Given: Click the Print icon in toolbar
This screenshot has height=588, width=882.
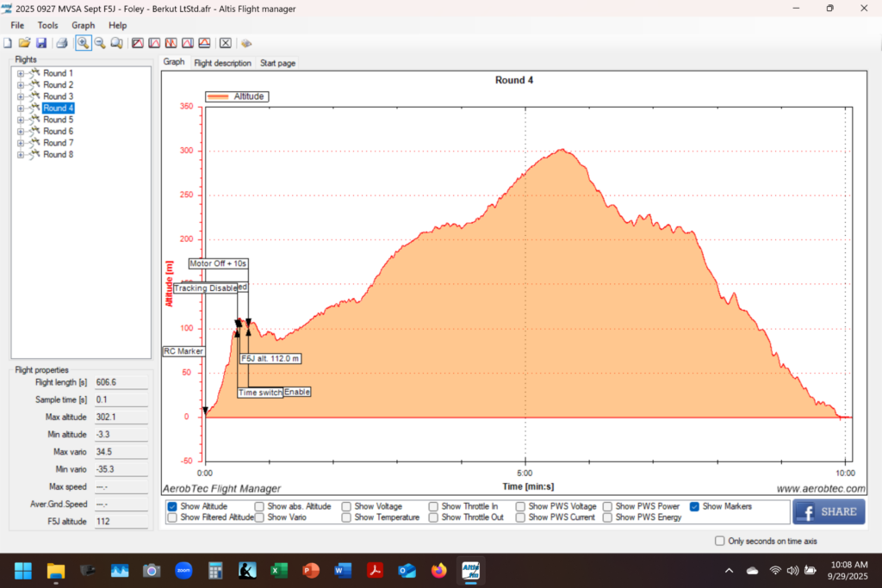Looking at the screenshot, I should [62, 43].
